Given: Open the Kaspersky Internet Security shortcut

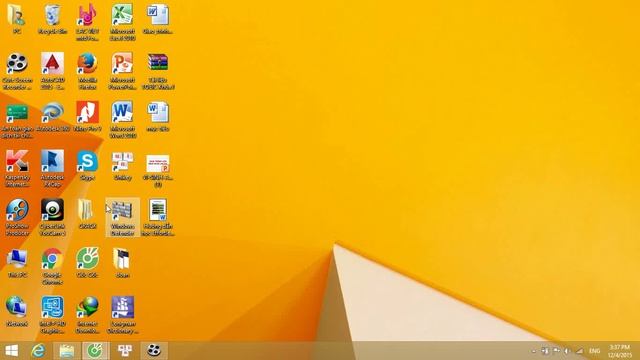Looking at the screenshot, I should pyautogui.click(x=17, y=169).
